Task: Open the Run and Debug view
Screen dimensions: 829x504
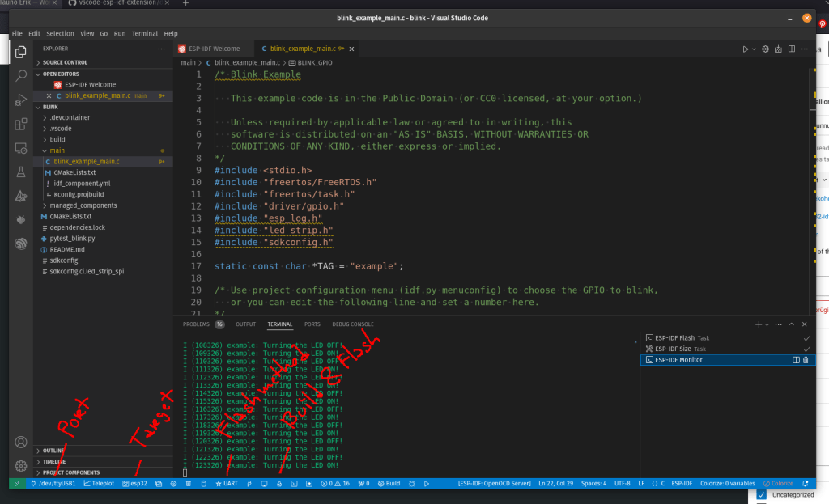Action: coord(22,100)
